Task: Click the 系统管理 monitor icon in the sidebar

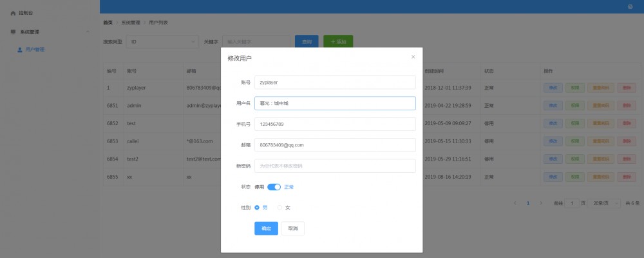Action: click(x=13, y=32)
